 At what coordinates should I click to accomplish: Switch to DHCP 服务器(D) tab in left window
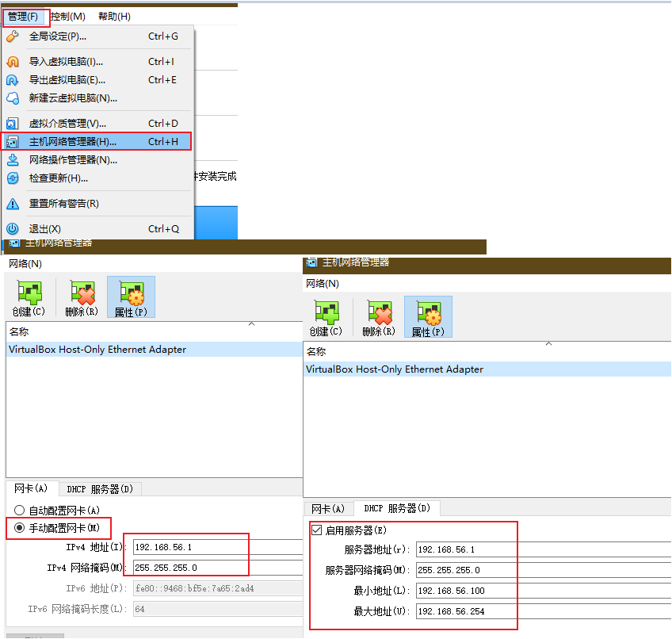(x=100, y=489)
